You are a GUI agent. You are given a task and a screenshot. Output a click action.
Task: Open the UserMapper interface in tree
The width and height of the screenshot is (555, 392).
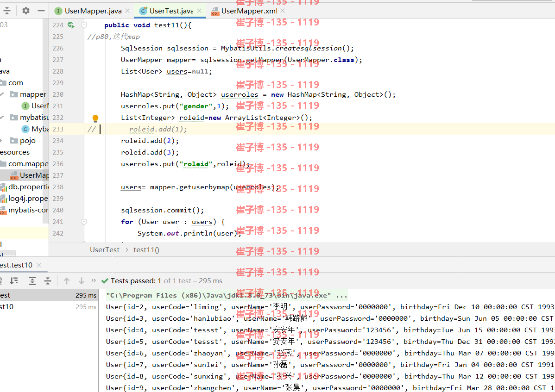click(x=35, y=106)
